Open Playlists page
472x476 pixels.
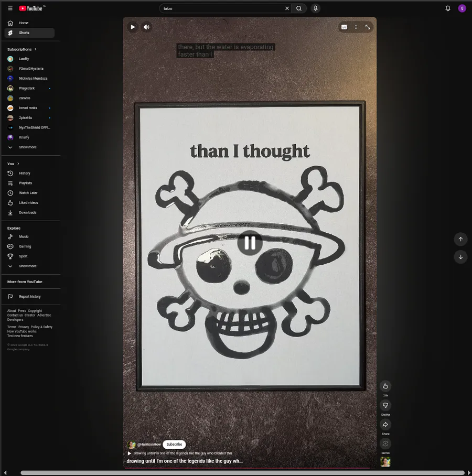click(29, 183)
